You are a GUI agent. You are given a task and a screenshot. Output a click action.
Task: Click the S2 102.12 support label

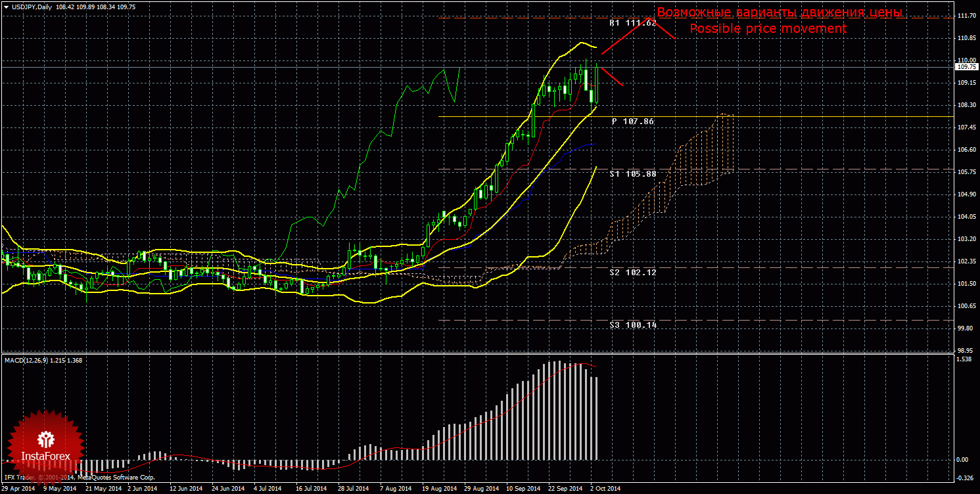point(632,272)
